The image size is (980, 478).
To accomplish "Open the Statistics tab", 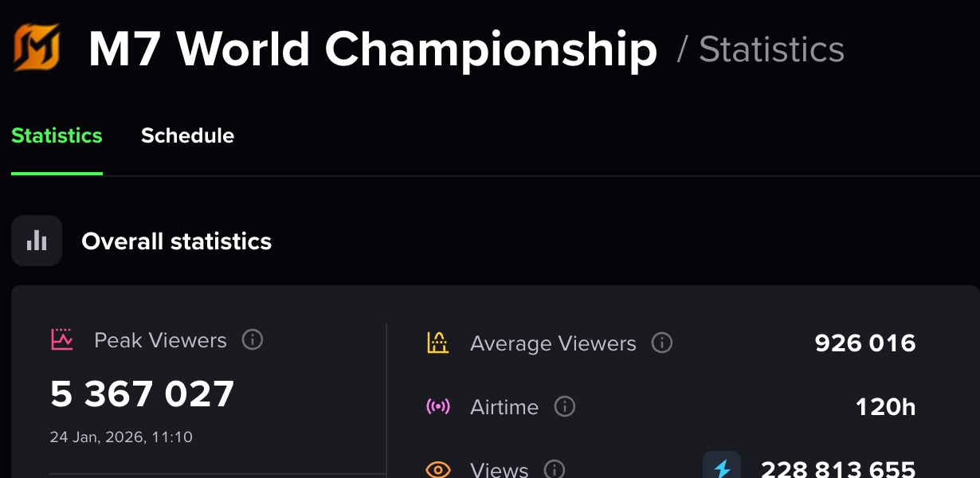I will [x=57, y=136].
